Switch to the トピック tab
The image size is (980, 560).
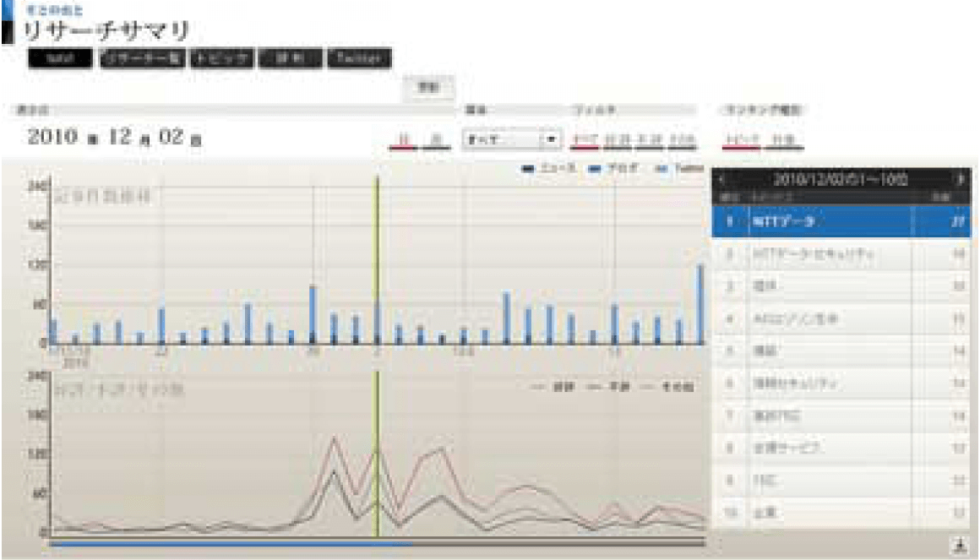[x=220, y=58]
